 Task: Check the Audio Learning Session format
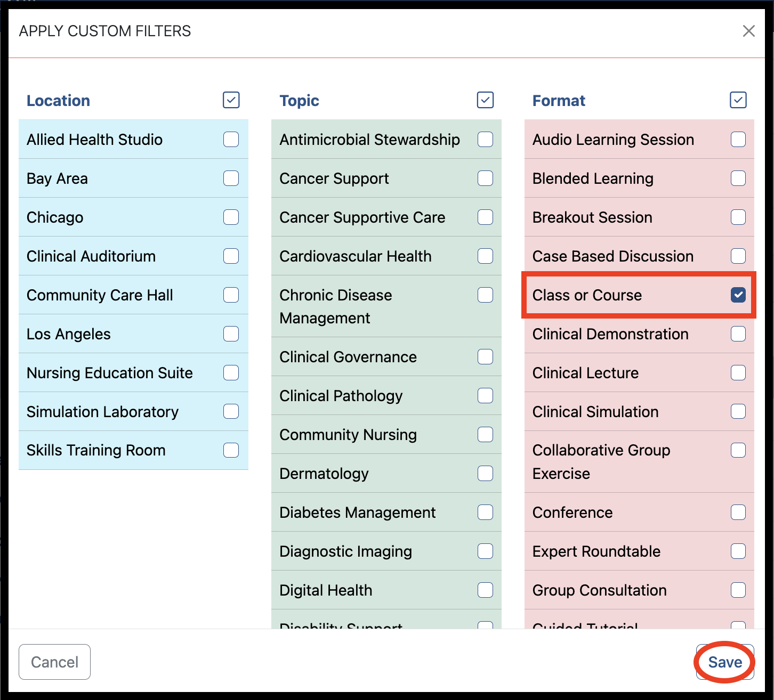[x=738, y=140]
